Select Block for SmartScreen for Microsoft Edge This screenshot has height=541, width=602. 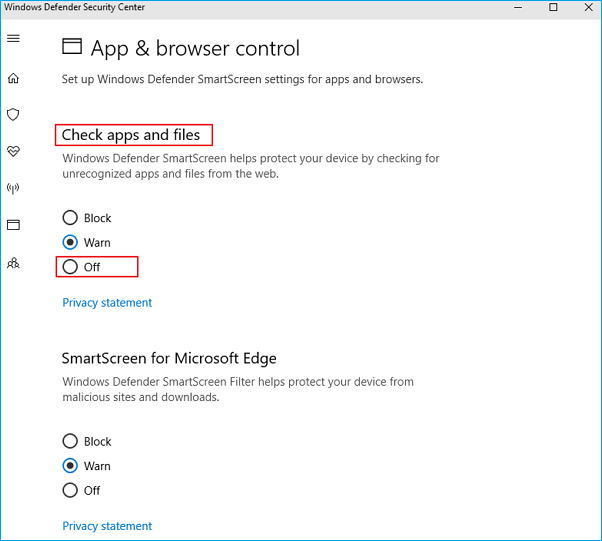pyautogui.click(x=70, y=441)
